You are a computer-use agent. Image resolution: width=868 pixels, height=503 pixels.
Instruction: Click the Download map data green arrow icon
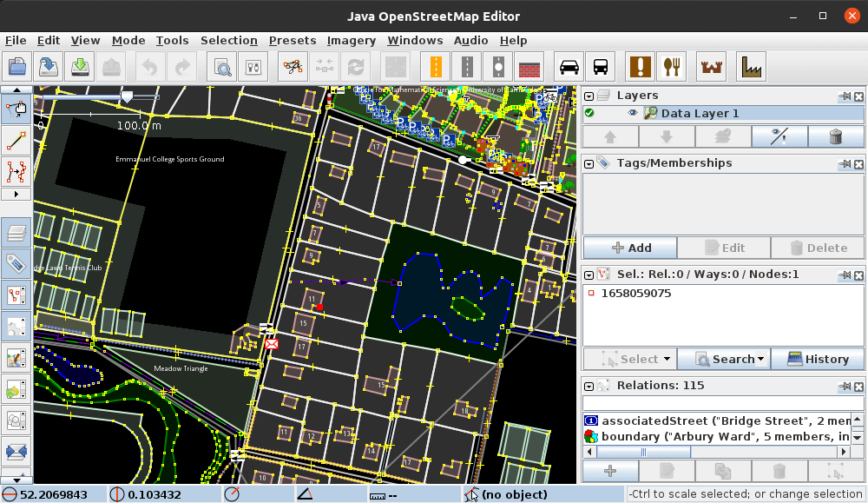(x=80, y=67)
